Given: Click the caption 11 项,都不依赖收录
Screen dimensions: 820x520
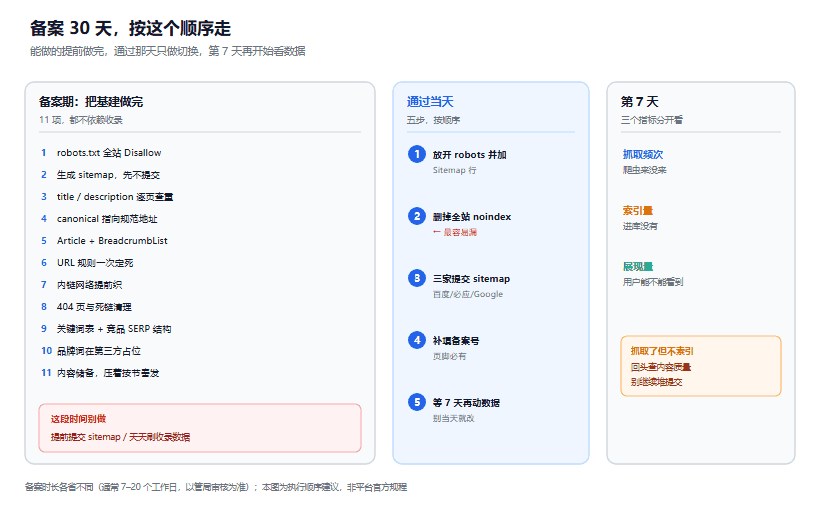Looking at the screenshot, I should pyautogui.click(x=81, y=120).
